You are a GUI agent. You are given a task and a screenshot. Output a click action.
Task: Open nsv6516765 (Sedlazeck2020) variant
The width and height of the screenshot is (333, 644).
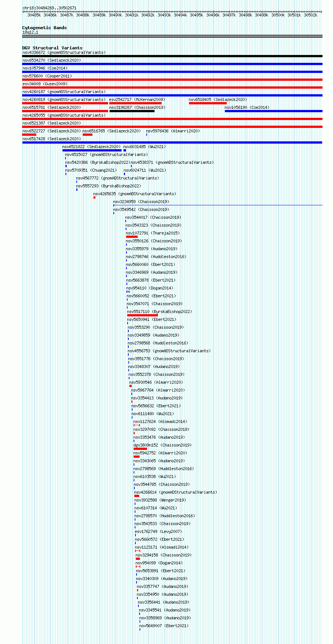[112, 131]
